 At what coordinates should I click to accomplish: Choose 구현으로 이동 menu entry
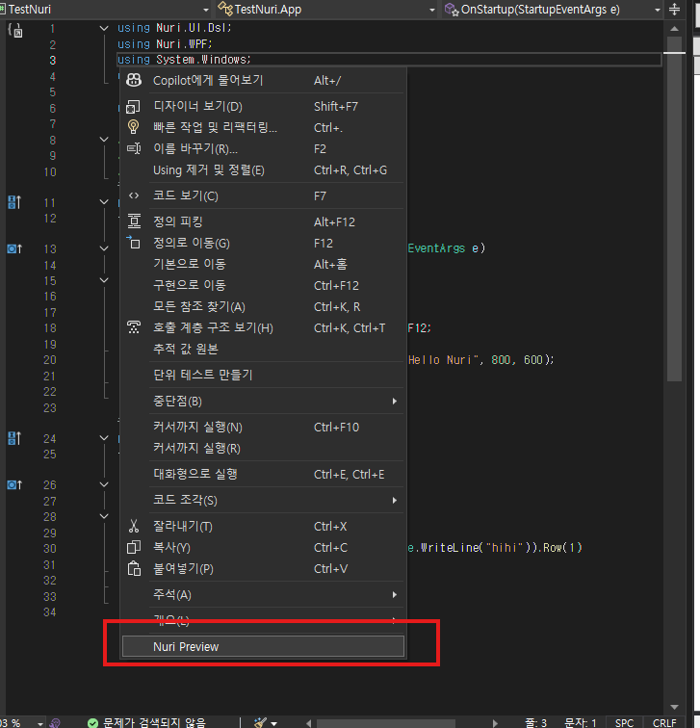(263, 286)
